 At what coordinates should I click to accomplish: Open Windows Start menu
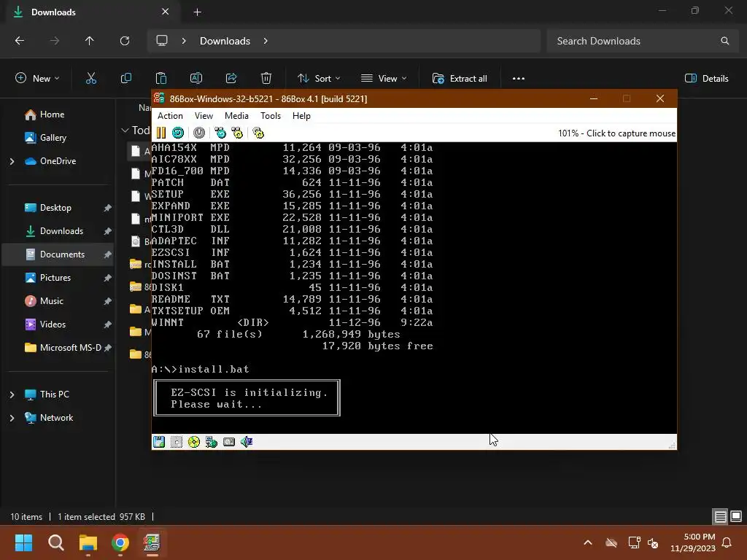pos(23,542)
